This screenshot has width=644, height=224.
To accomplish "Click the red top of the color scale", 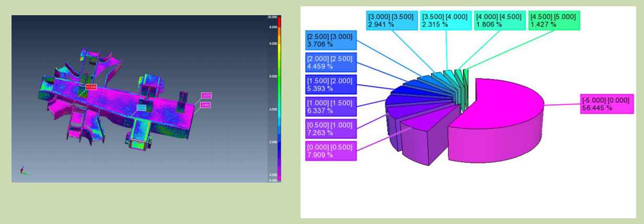I will coord(279,19).
